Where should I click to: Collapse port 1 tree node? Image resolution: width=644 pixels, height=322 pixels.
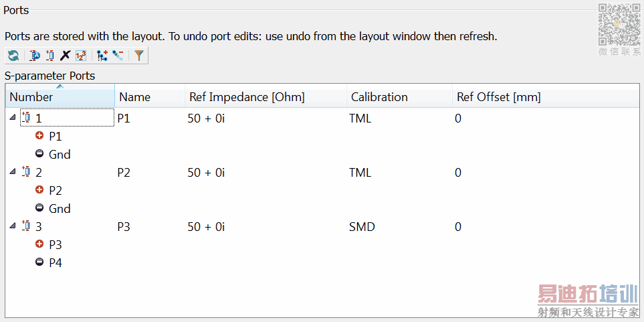[13, 117]
